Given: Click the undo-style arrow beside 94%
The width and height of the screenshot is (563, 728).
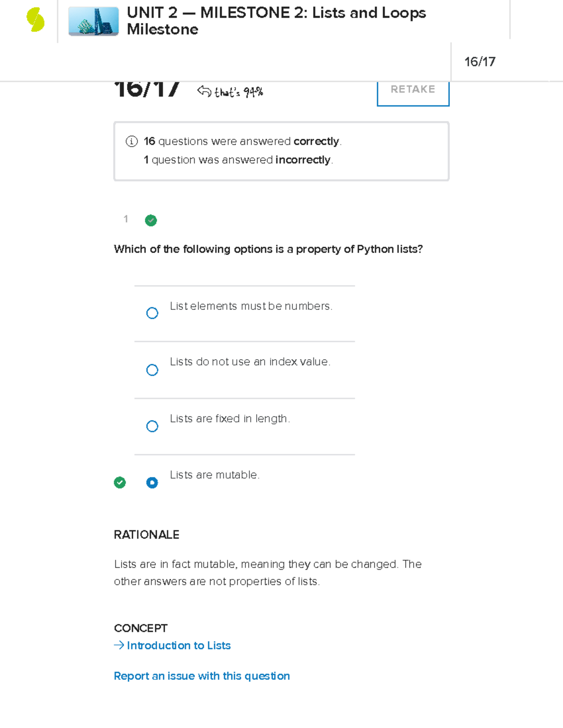Looking at the screenshot, I should point(204,90).
